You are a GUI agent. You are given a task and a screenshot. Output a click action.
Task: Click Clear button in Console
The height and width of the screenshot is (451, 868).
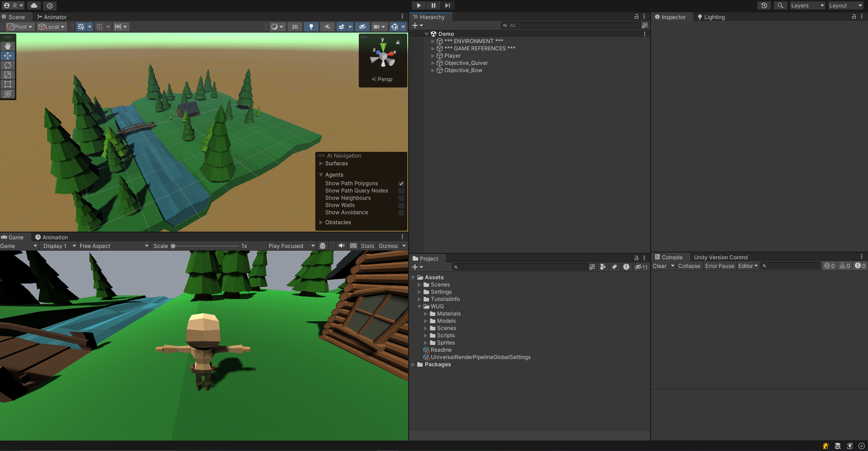[x=660, y=266]
